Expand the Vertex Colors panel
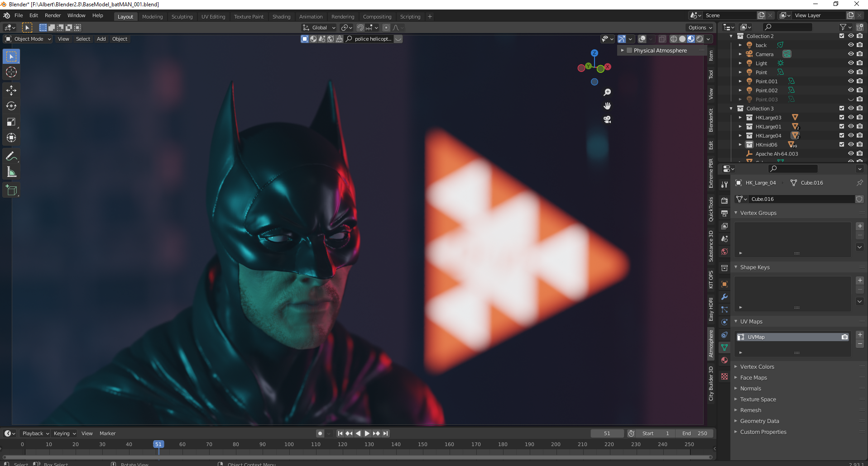 [x=736, y=366]
